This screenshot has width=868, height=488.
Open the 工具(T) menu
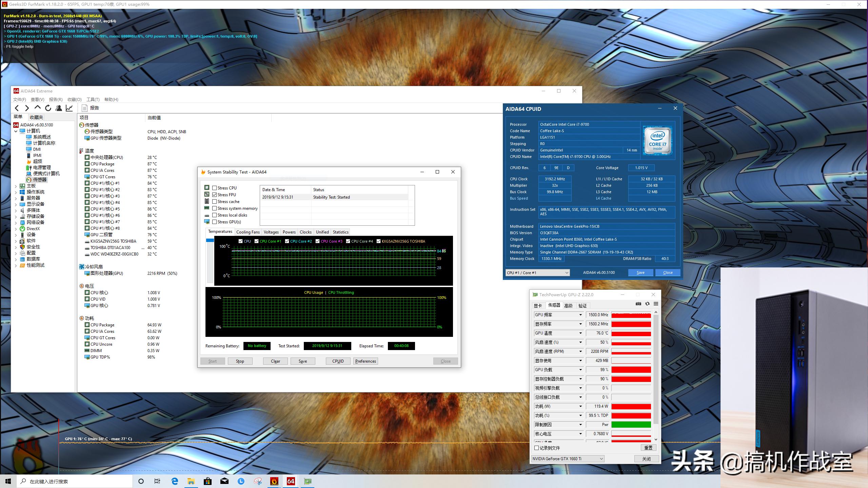pyautogui.click(x=93, y=100)
